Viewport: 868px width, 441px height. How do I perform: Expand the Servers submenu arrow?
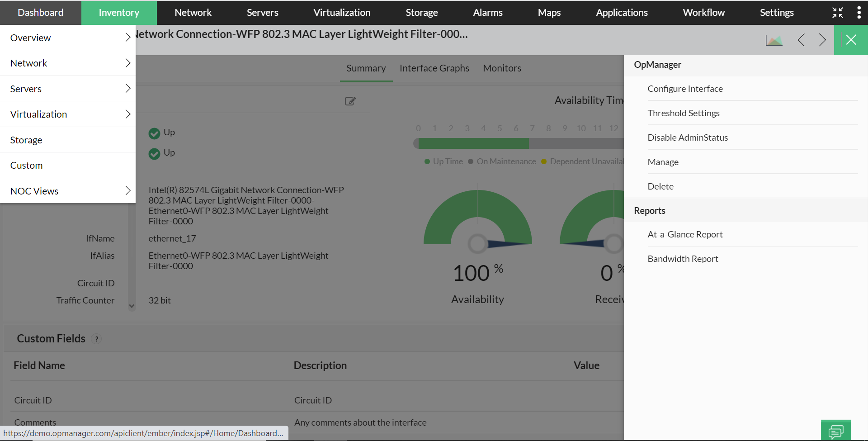point(127,89)
